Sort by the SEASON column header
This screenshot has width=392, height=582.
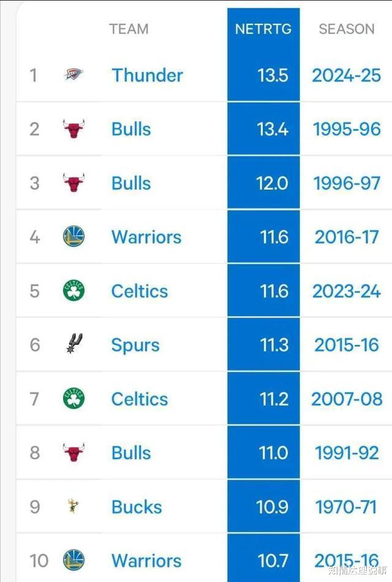(347, 29)
